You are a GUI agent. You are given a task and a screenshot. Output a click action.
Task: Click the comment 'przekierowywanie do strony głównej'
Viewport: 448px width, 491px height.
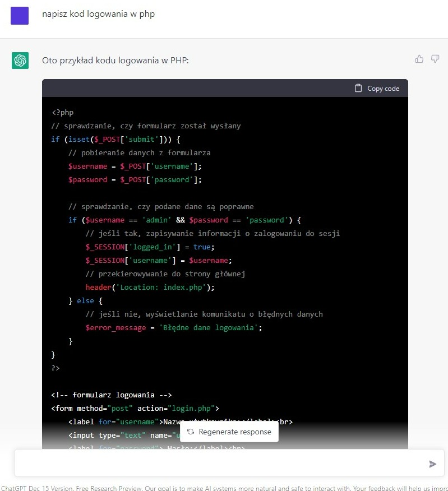coord(165,274)
